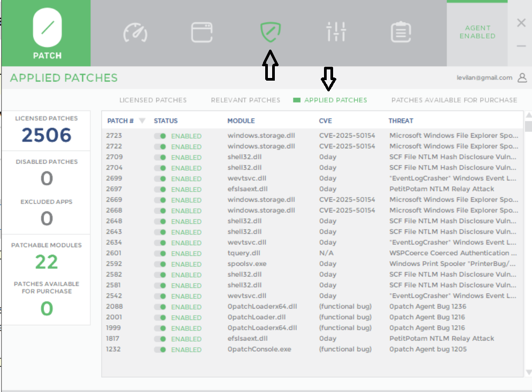Open the applications window icon
This screenshot has width=532, height=392.
(202, 33)
